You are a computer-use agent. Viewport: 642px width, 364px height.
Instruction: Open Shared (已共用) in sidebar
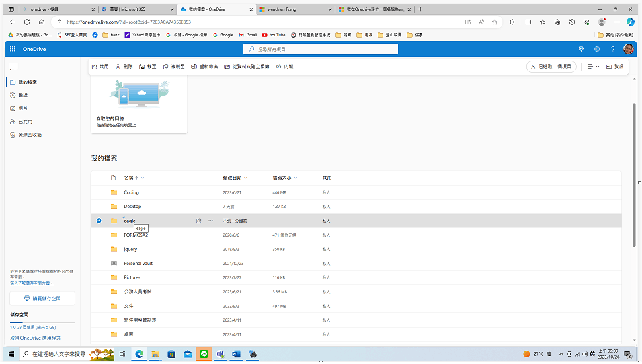click(x=25, y=122)
